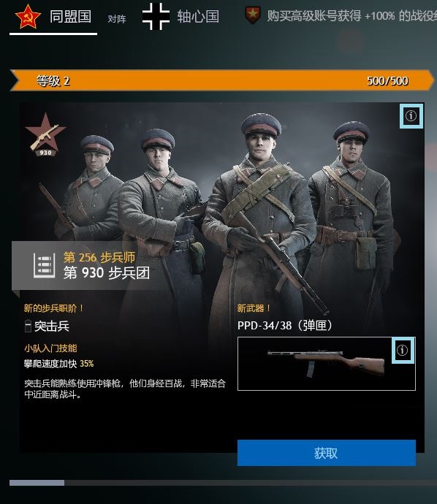Click the 第 930 步兵团 squad name banner

click(107, 273)
